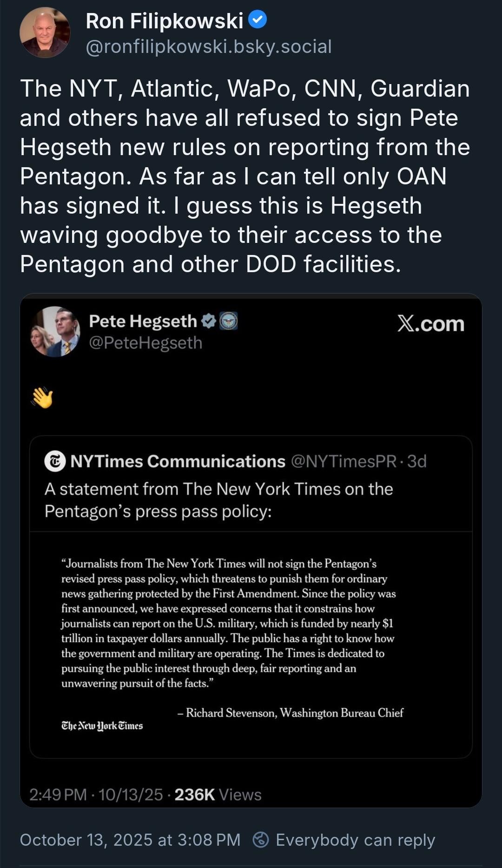
Task: Open the @PeteHegseth handle
Action: 145,343
